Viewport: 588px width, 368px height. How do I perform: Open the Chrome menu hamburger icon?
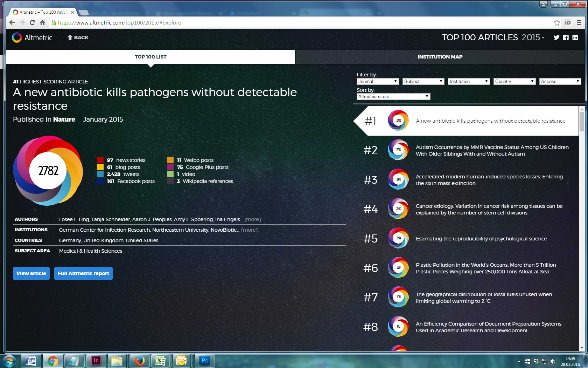coord(579,23)
